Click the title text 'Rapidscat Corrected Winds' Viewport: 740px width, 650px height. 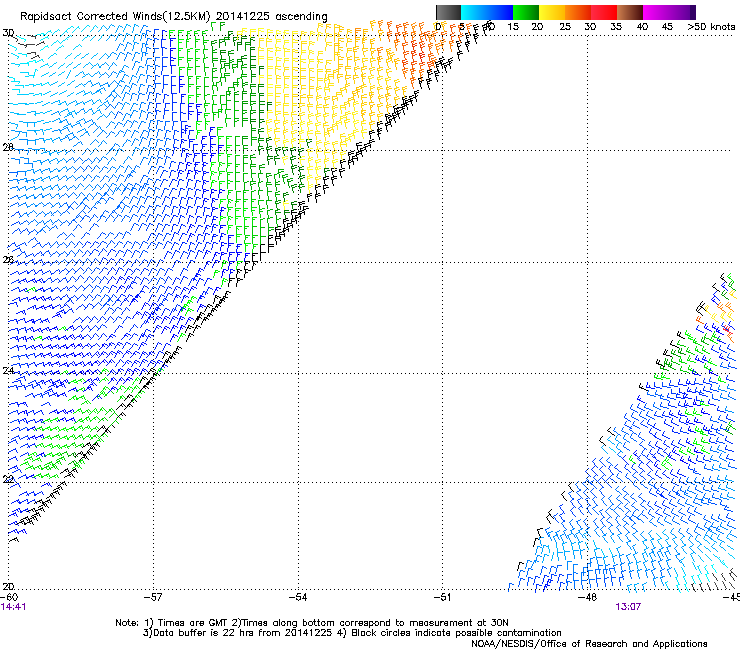91,17
